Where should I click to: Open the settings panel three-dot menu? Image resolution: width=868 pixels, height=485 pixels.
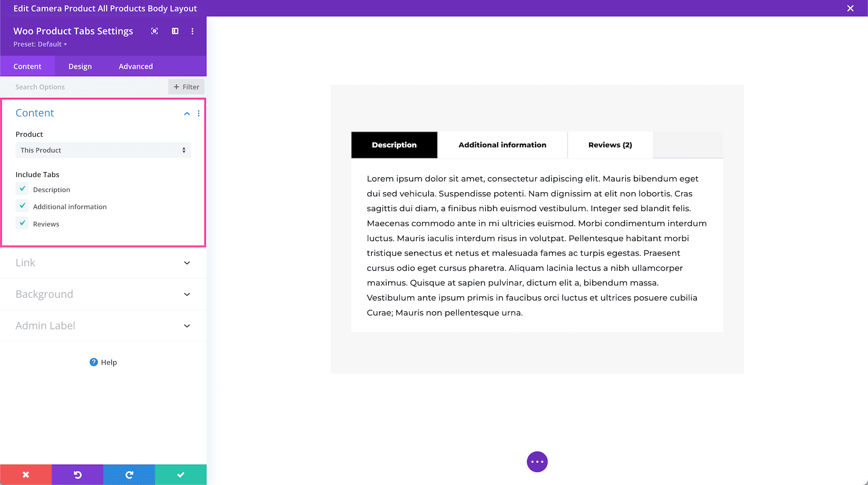(x=192, y=31)
